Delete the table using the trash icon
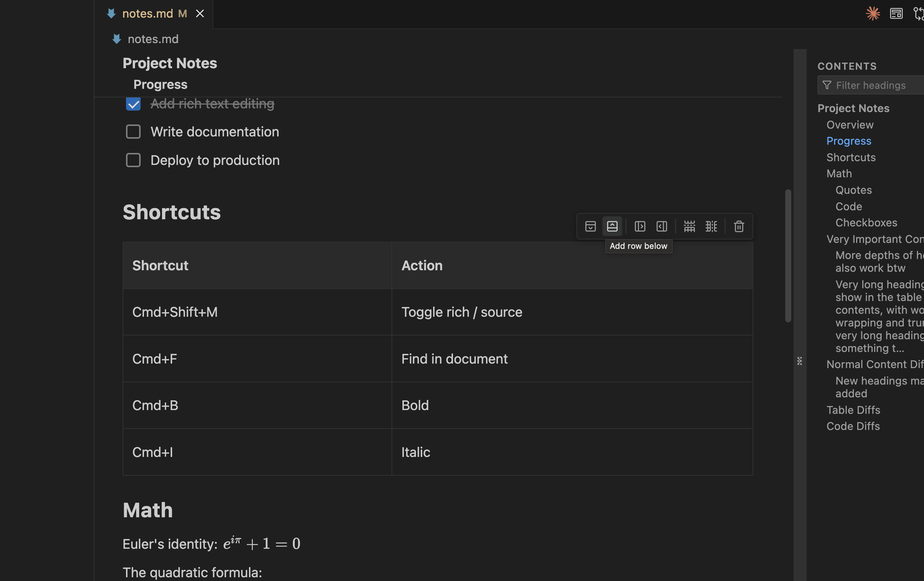This screenshot has width=924, height=581. [739, 226]
